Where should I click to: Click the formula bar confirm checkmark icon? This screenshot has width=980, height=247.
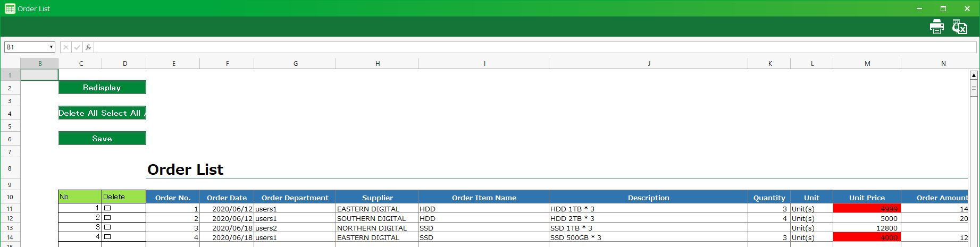(x=77, y=47)
